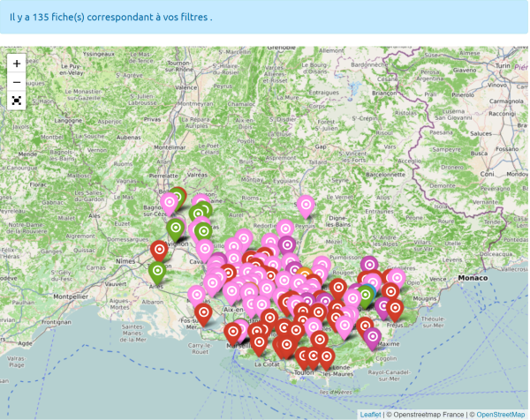The image size is (530, 420).
Task: Select the green marker near Arles
Action: tap(157, 270)
